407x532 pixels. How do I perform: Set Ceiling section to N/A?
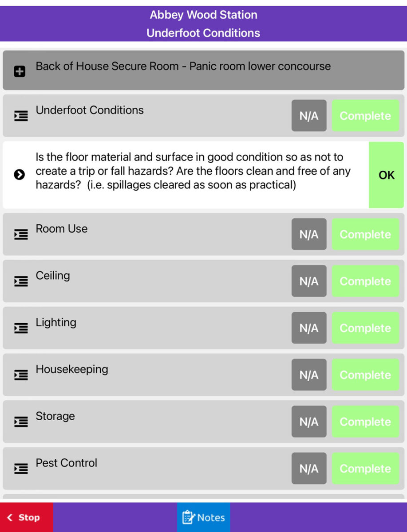click(x=309, y=281)
